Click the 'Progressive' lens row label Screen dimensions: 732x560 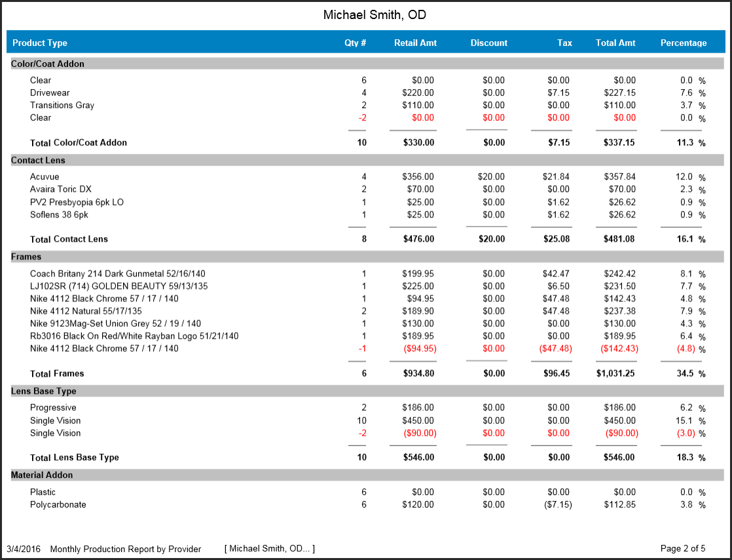click(x=53, y=408)
